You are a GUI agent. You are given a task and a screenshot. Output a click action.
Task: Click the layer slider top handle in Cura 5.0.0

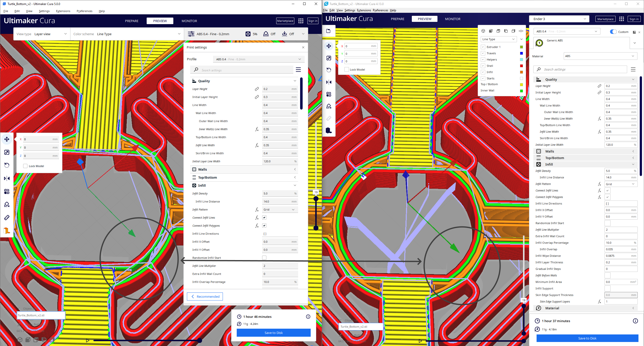click(316, 199)
